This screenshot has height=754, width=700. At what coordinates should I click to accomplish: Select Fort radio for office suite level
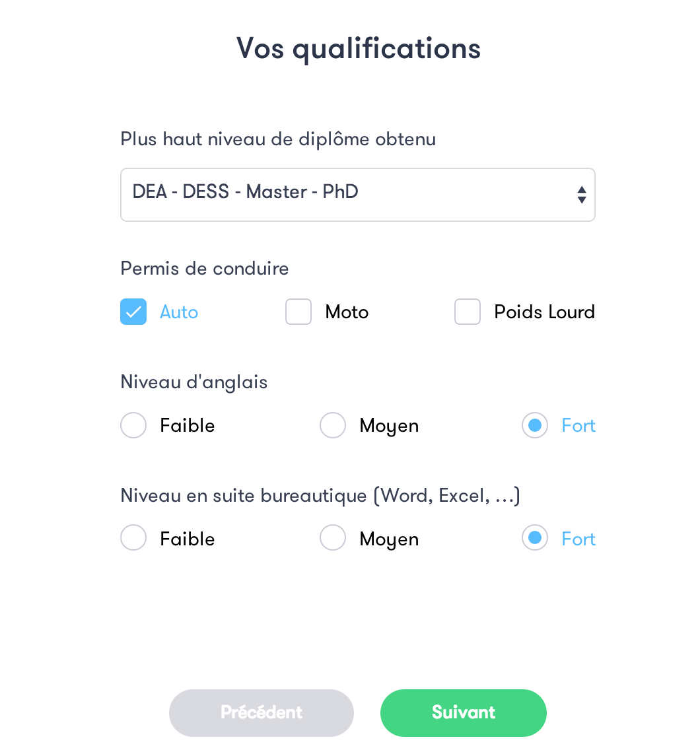(x=535, y=539)
